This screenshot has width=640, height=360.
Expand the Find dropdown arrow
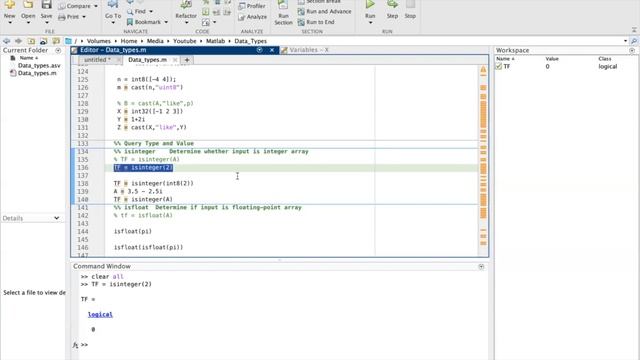click(151, 12)
